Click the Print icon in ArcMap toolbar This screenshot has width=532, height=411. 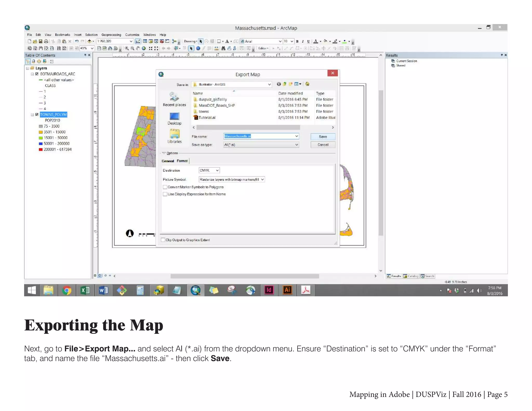click(x=46, y=41)
